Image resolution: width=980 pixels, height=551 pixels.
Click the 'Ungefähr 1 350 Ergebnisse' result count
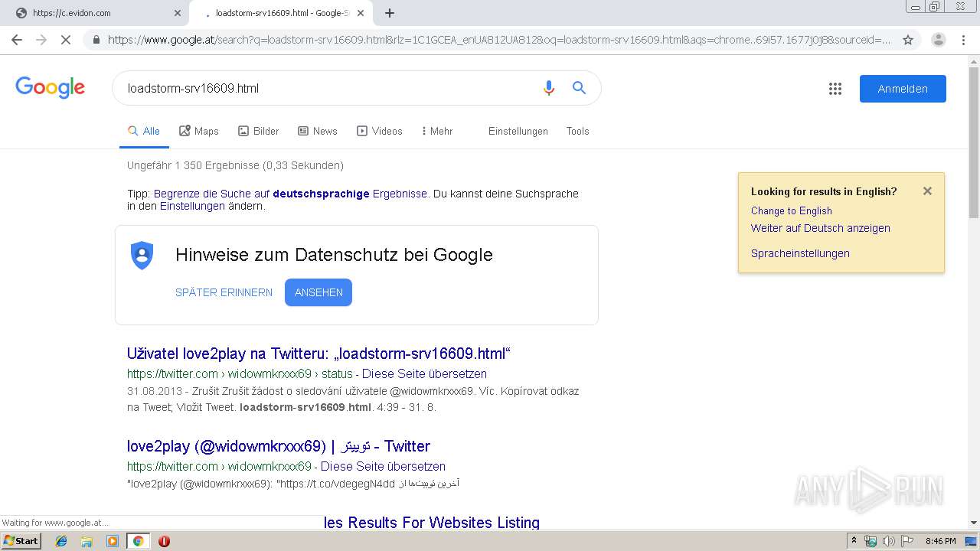pos(235,165)
